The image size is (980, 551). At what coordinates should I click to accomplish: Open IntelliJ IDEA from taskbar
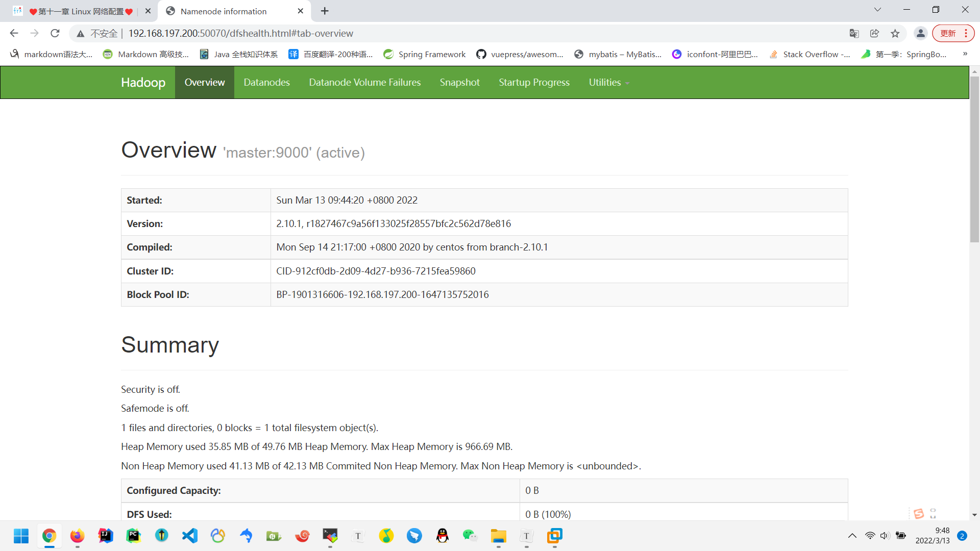[105, 536]
